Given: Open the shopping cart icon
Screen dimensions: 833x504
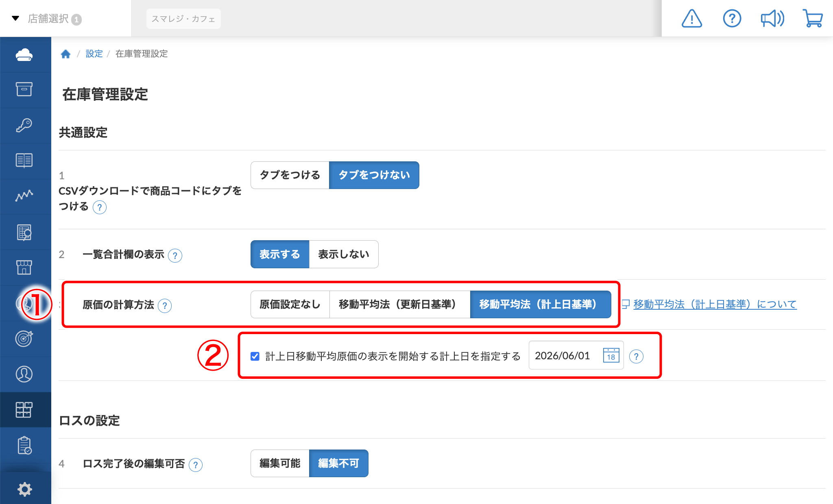Looking at the screenshot, I should point(813,19).
